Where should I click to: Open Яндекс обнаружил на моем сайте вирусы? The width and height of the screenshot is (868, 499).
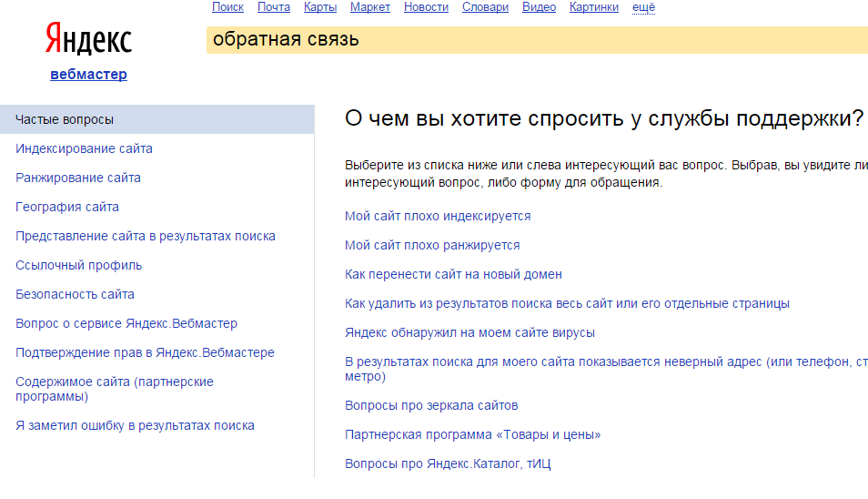coord(469,332)
